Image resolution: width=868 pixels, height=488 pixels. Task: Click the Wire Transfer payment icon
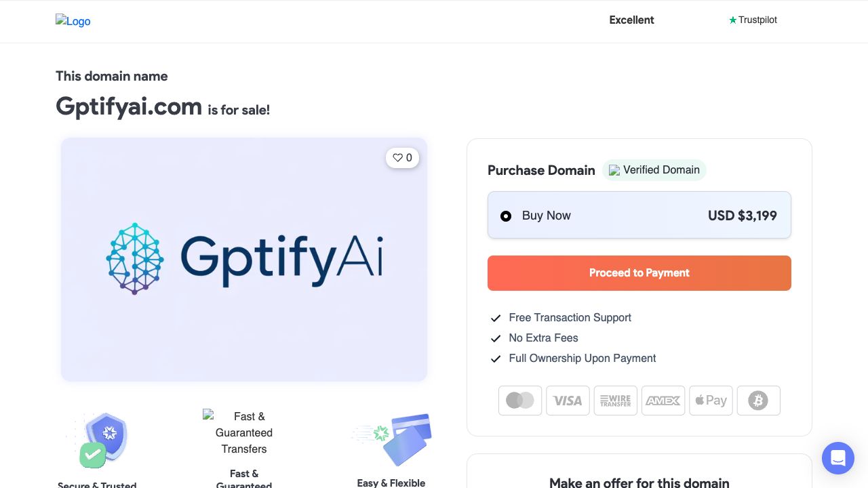[615, 401]
